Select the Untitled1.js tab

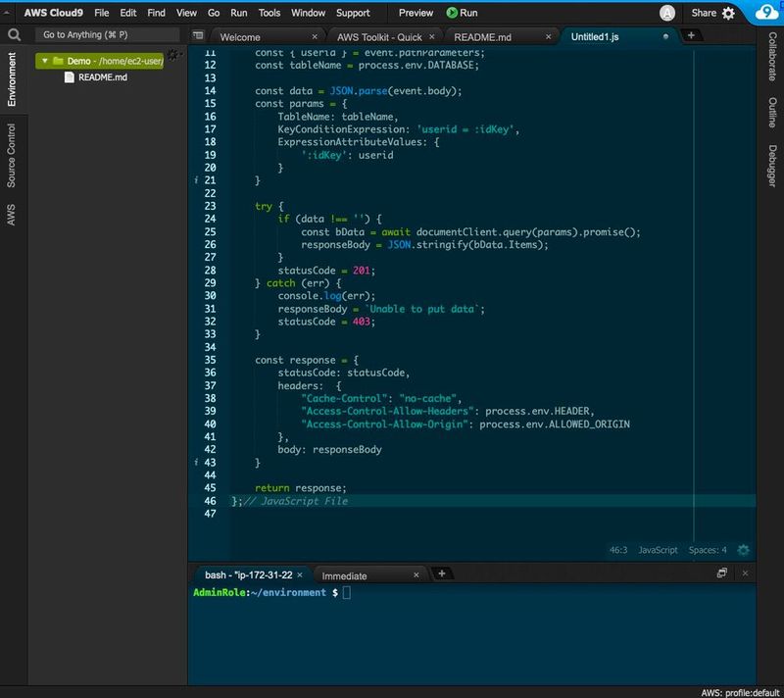point(595,36)
